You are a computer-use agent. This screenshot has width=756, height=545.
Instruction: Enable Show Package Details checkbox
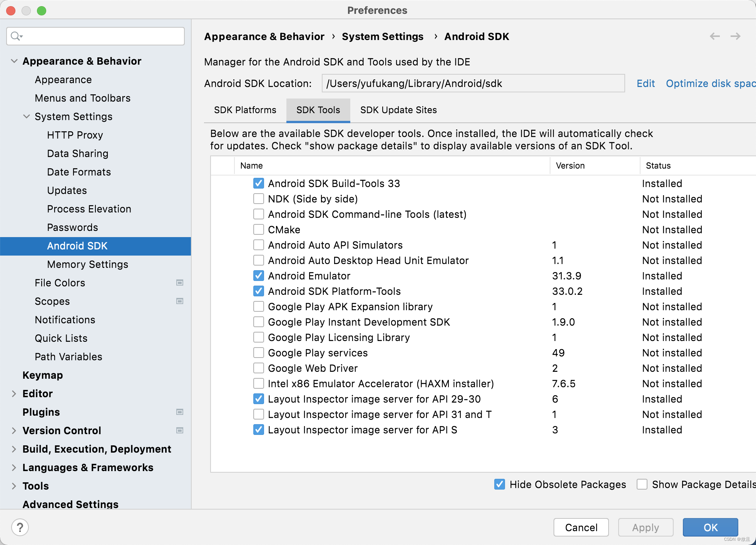642,484
